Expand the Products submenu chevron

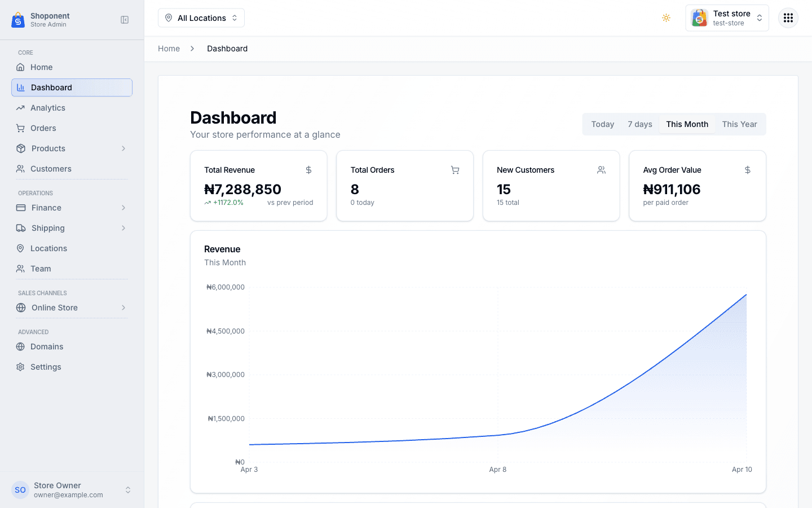point(123,148)
